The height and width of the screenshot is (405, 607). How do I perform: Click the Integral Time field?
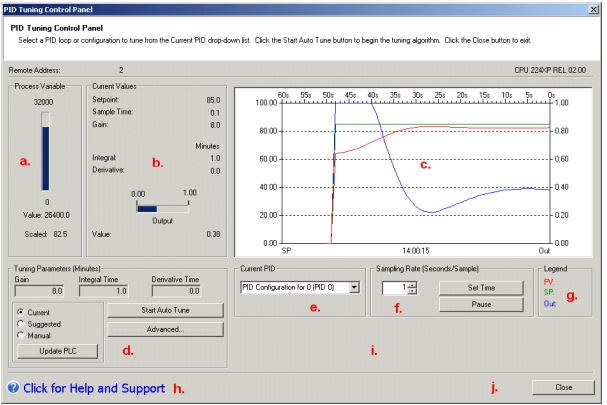[103, 291]
